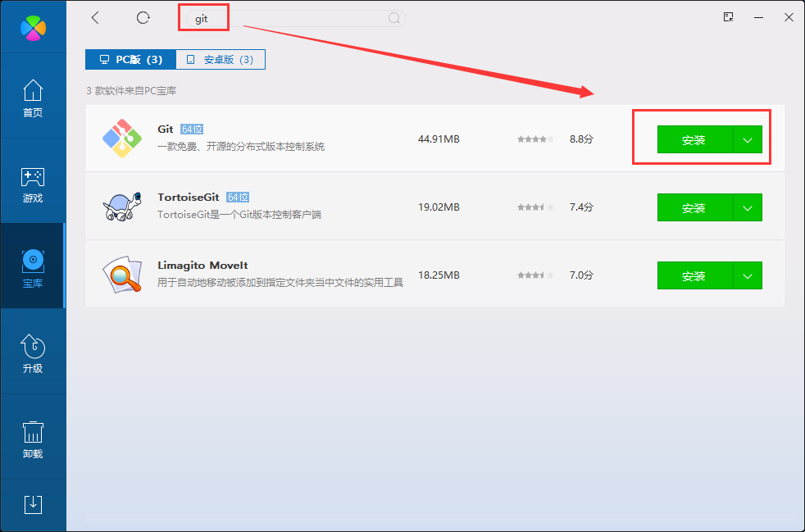Click the 64位 badge next to Git

pos(192,130)
